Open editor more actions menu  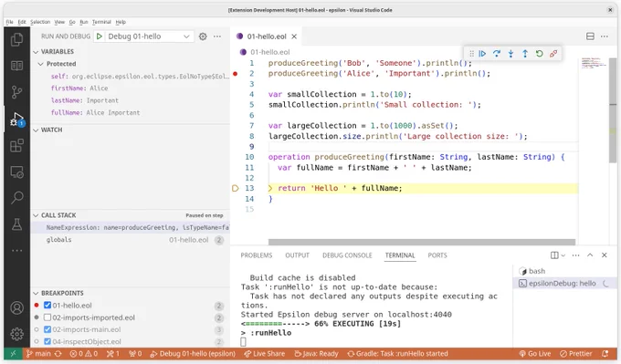click(x=605, y=36)
